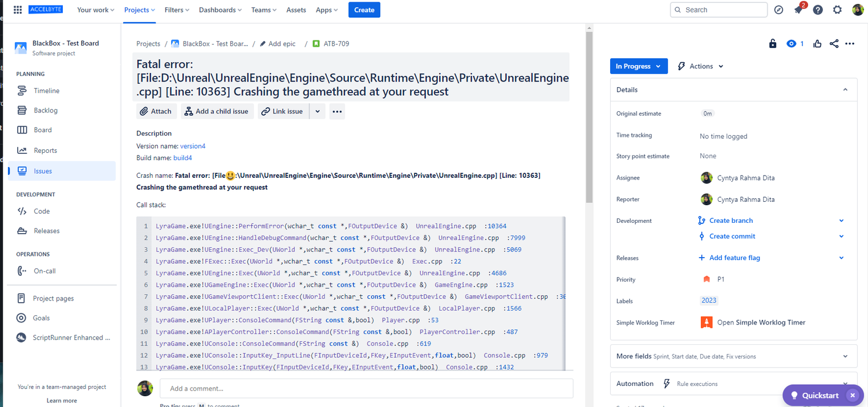Click the AccelByte logo
The width and height of the screenshot is (868, 407).
[47, 9]
